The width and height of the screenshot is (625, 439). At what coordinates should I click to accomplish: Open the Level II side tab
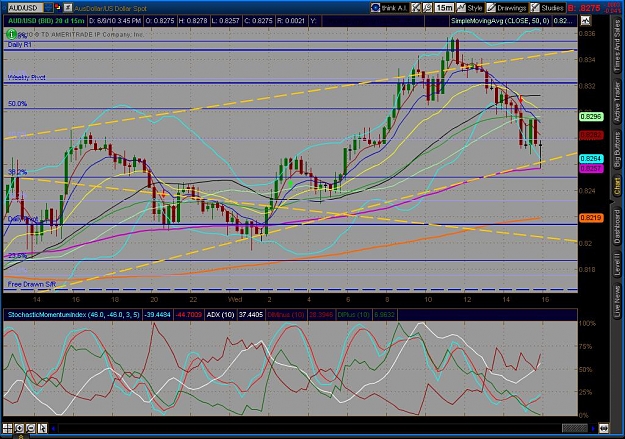[x=617, y=264]
